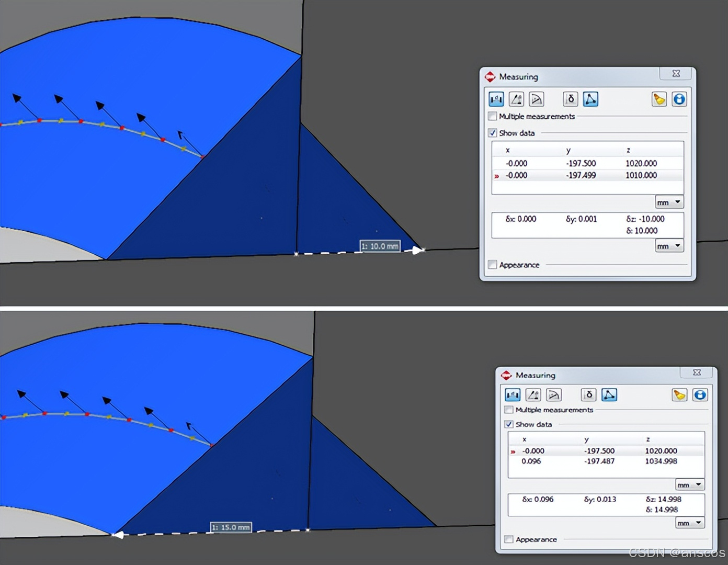The height and width of the screenshot is (565, 728).
Task: Open coordinates mm unit dropdown under the 1034.998 row
Action: point(690,484)
